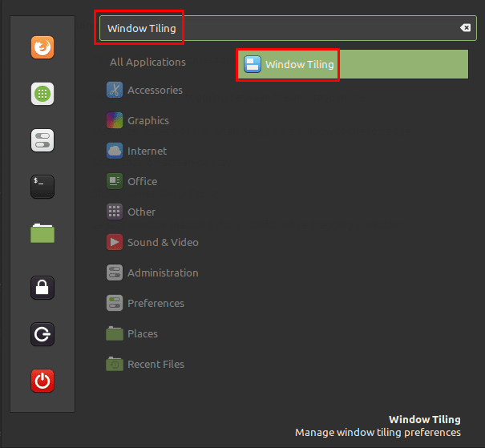Screen dimensions: 485x448
Task: Click the Places folder icon
Action: tap(115, 333)
